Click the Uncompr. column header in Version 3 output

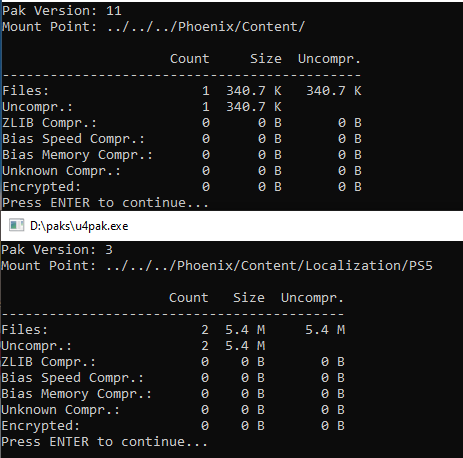[x=312, y=298]
